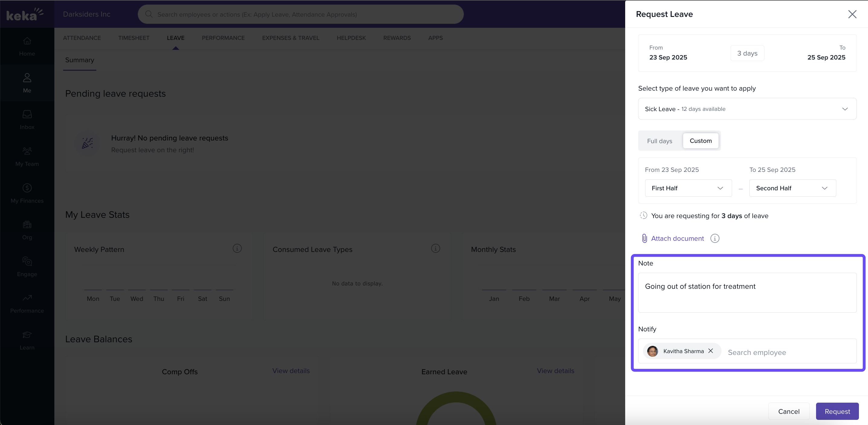Expand the Sick Leave type dropdown
The image size is (868, 425).
click(x=747, y=109)
